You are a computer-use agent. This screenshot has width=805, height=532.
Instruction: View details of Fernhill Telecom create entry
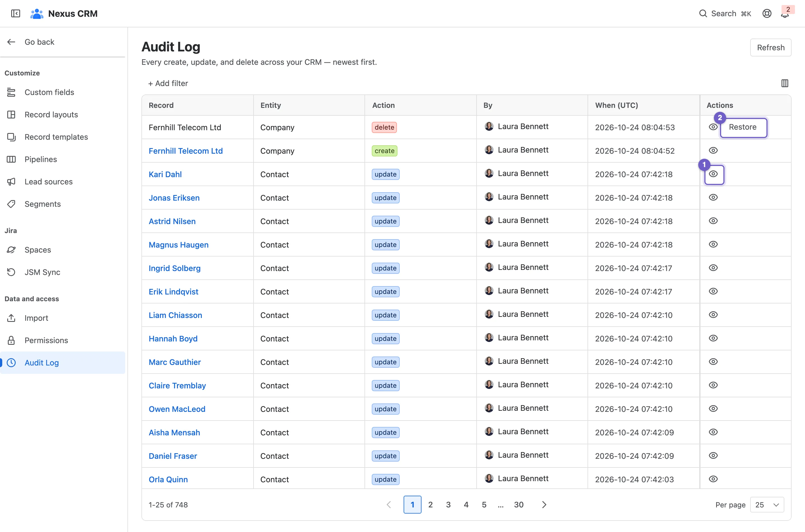[x=713, y=150]
